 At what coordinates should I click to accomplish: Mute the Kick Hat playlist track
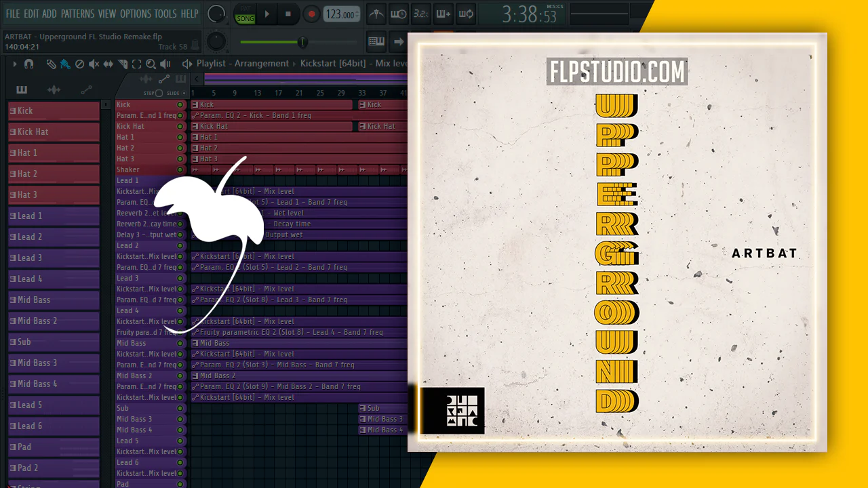click(180, 127)
